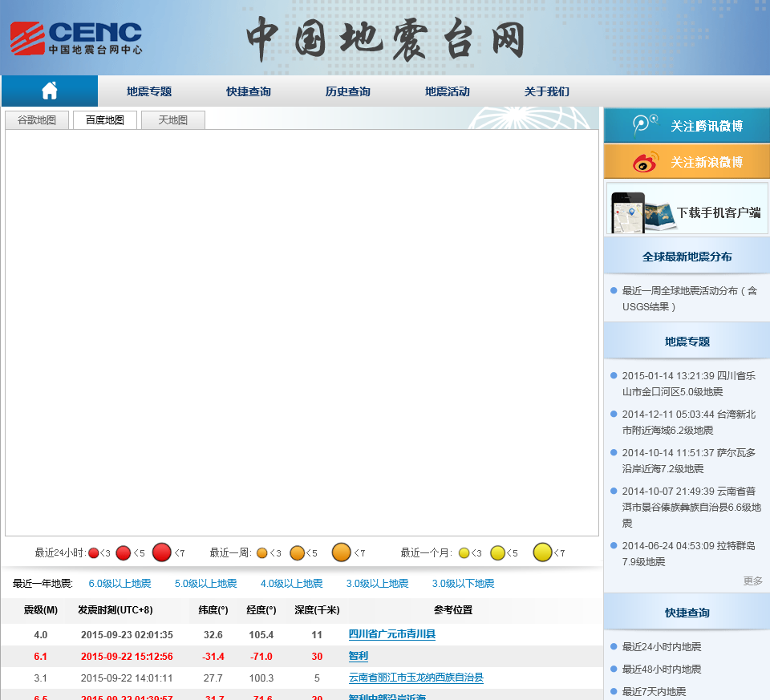Open 2015-01-14 四川省乐山市金口河区 earthquake topic
This screenshot has width=770, height=700.
tap(688, 383)
